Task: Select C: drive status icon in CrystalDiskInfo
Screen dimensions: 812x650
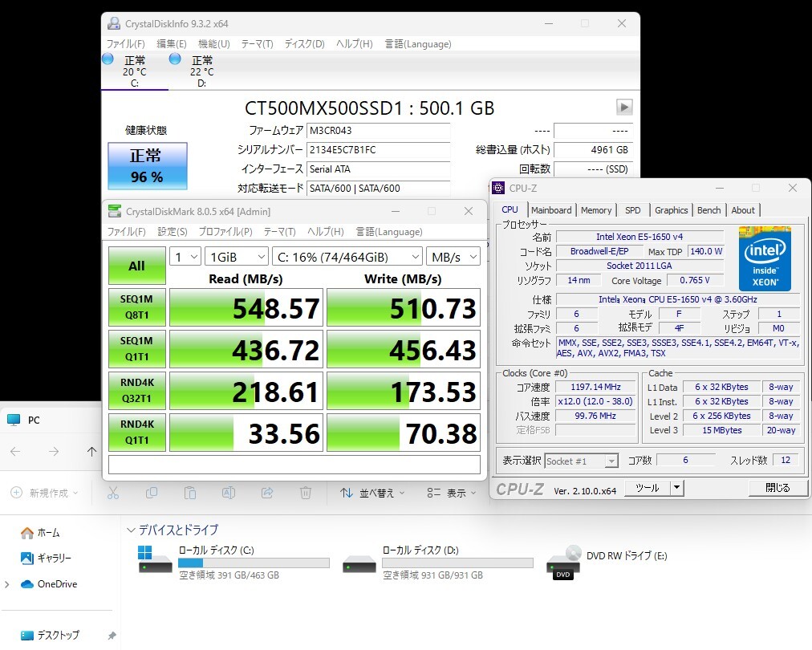Action: [108, 59]
